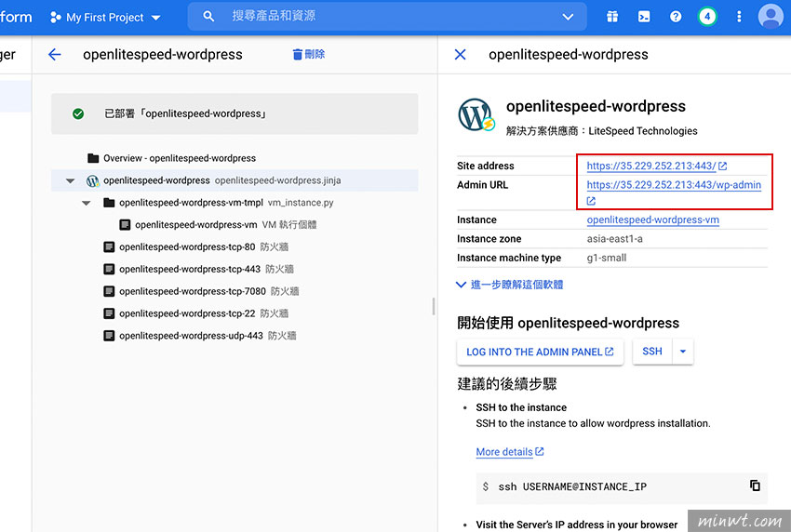Expand 進一步瞭解這個軟體 section
Screen dimensions: 791x532
pyautogui.click(x=510, y=285)
